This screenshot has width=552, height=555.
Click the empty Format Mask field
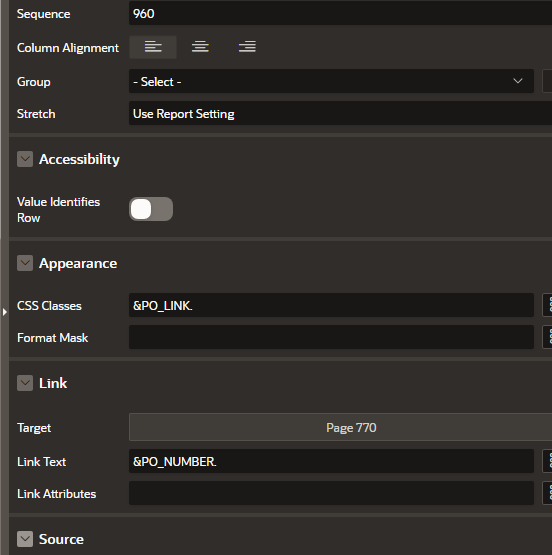tap(331, 337)
